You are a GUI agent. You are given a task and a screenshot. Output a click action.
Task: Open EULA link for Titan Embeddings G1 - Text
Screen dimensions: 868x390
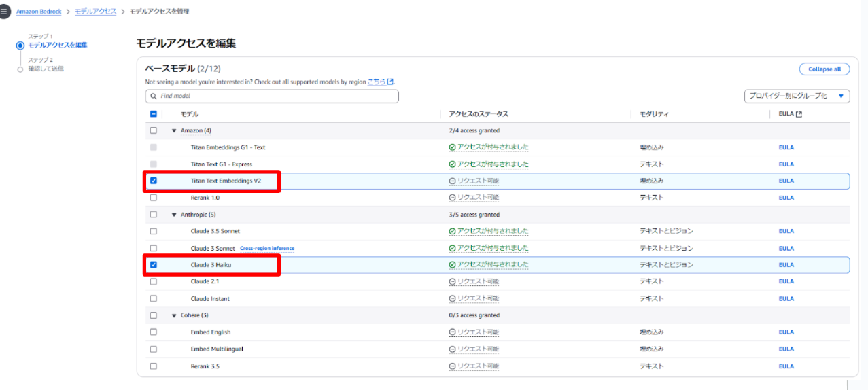coord(786,147)
